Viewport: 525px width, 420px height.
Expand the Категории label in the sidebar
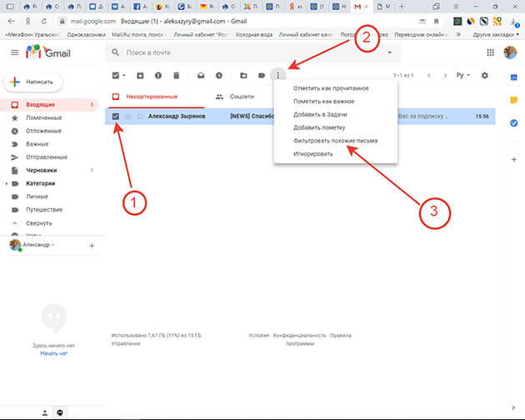[x=7, y=183]
